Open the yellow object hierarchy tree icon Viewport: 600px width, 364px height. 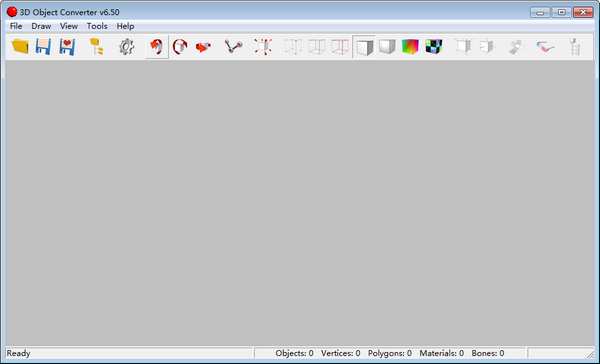(96, 47)
